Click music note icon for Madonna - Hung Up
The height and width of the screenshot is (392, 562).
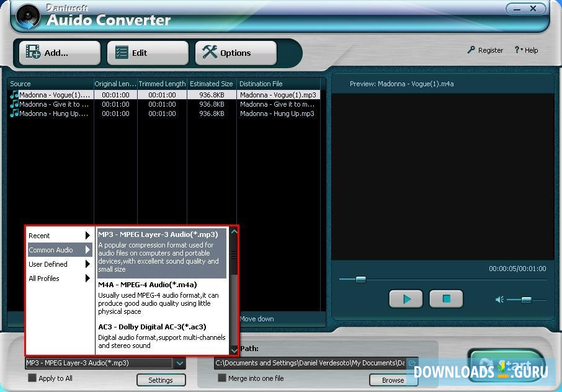[14, 114]
